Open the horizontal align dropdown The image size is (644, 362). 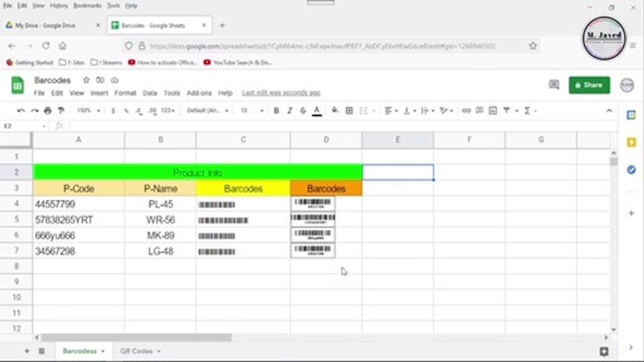point(391,111)
